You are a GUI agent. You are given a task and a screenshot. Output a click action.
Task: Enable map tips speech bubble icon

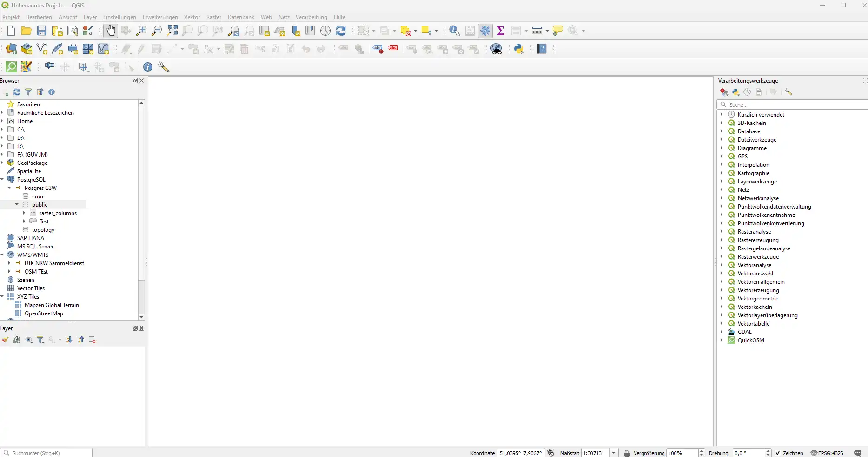[558, 31]
